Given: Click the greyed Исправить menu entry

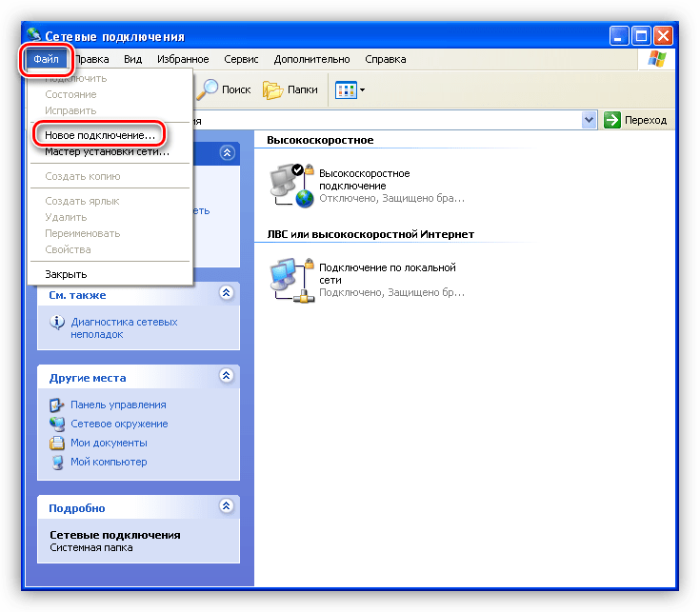Looking at the screenshot, I should point(70,110).
